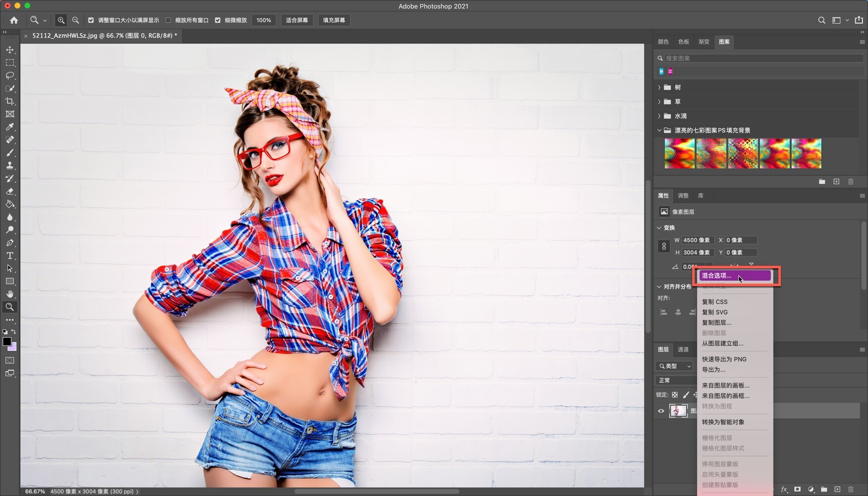This screenshot has width=868, height=496.
Task: Select the Lasso tool
Action: pos(10,76)
